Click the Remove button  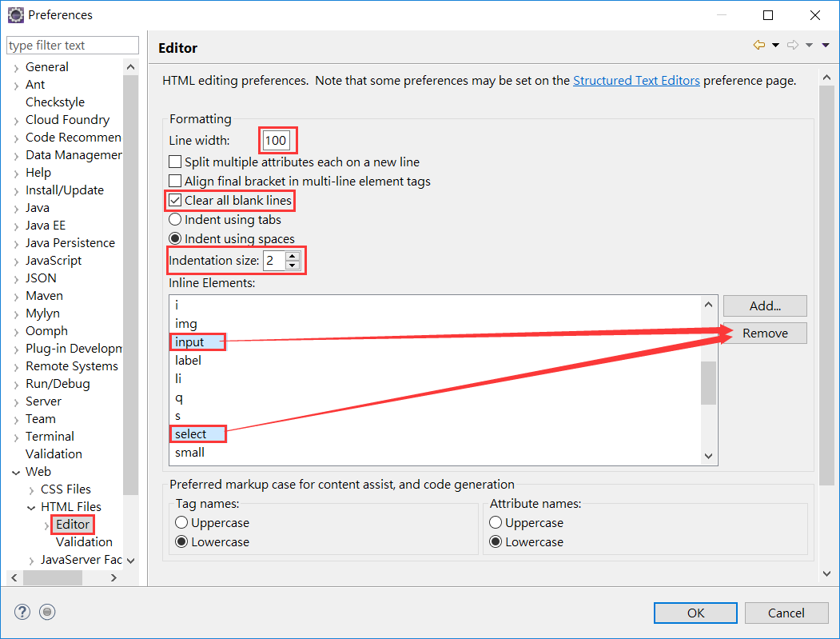[765, 333]
